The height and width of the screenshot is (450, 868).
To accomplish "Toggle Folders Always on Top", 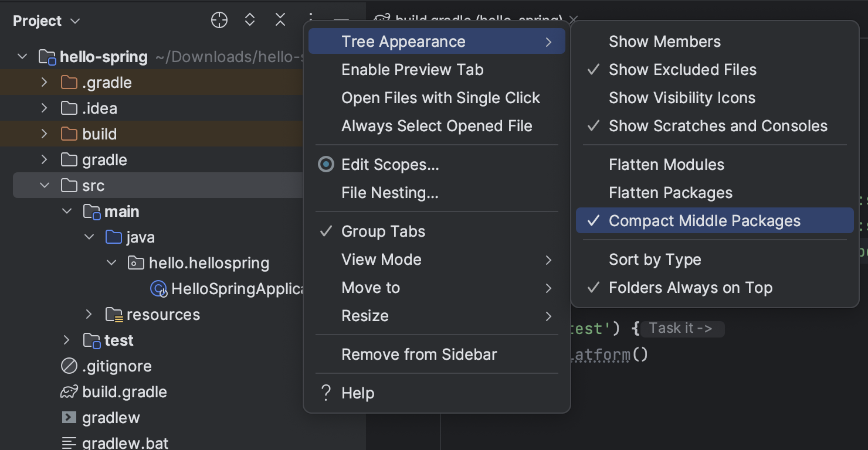I will (690, 288).
